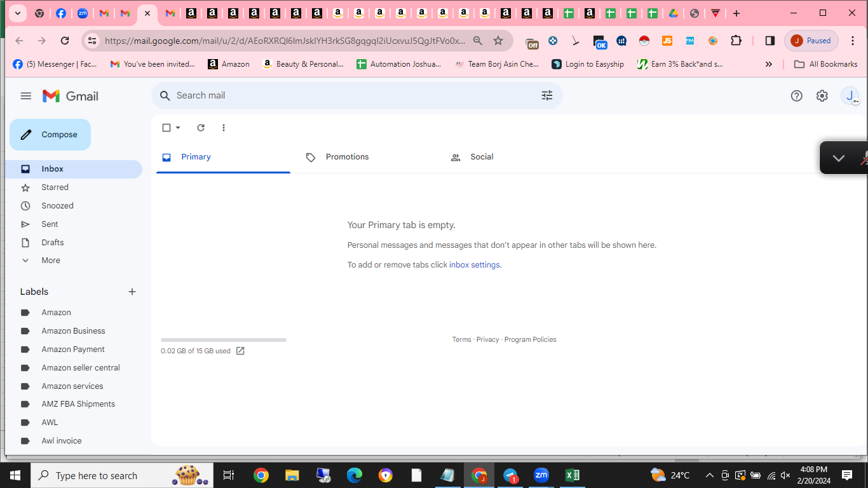Open the More options three-dot menu in mail toolbar
The image size is (868, 488).
click(224, 128)
